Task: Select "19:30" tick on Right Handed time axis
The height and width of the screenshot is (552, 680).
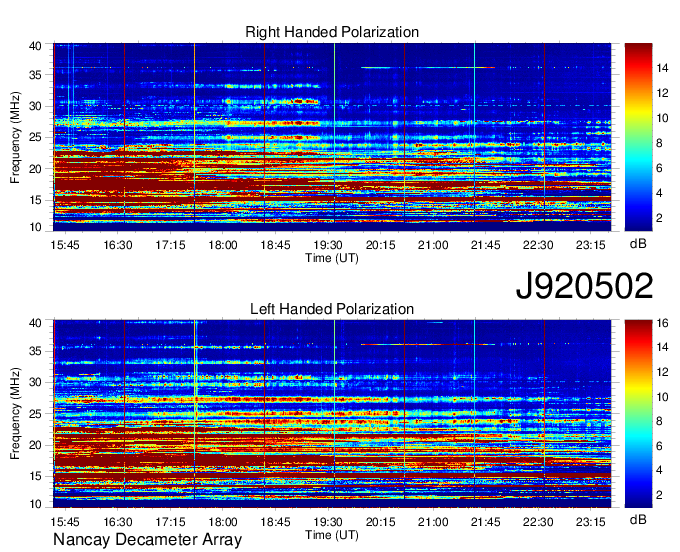Action: (328, 245)
